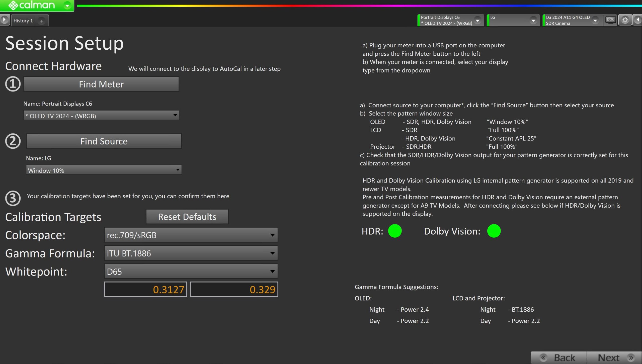
Task: Expand the left side panel arrow
Action: pos(5,20)
